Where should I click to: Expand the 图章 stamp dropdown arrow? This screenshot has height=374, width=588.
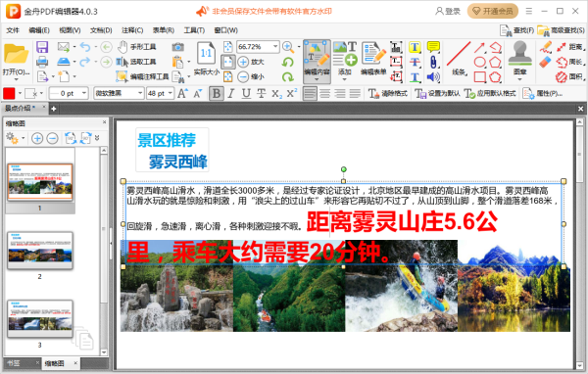click(519, 79)
